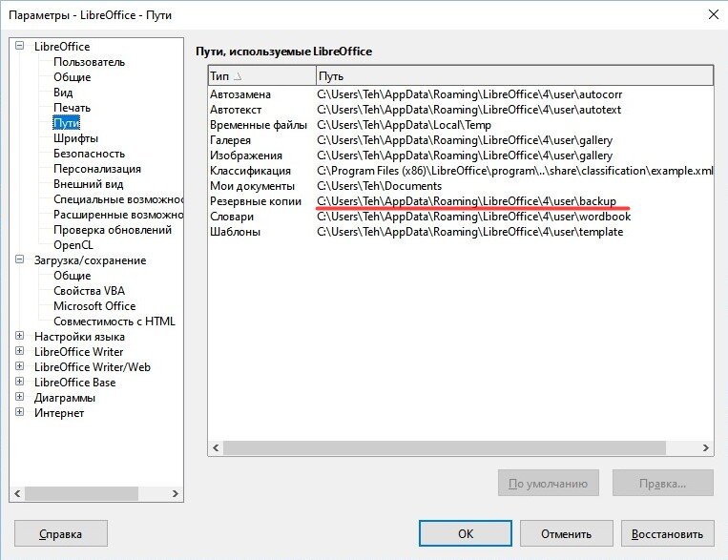Select the highlighted Пути item
The width and height of the screenshot is (728, 560).
[x=67, y=123]
